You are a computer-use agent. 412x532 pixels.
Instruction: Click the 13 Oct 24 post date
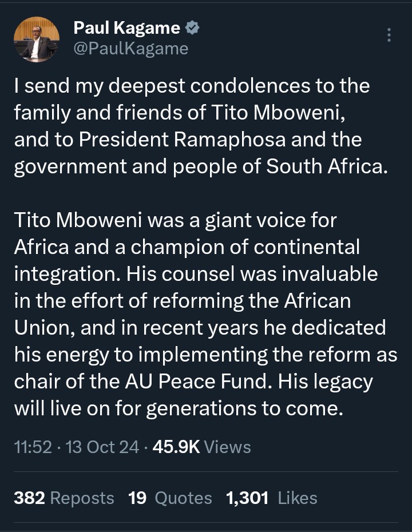pyautogui.click(x=102, y=446)
